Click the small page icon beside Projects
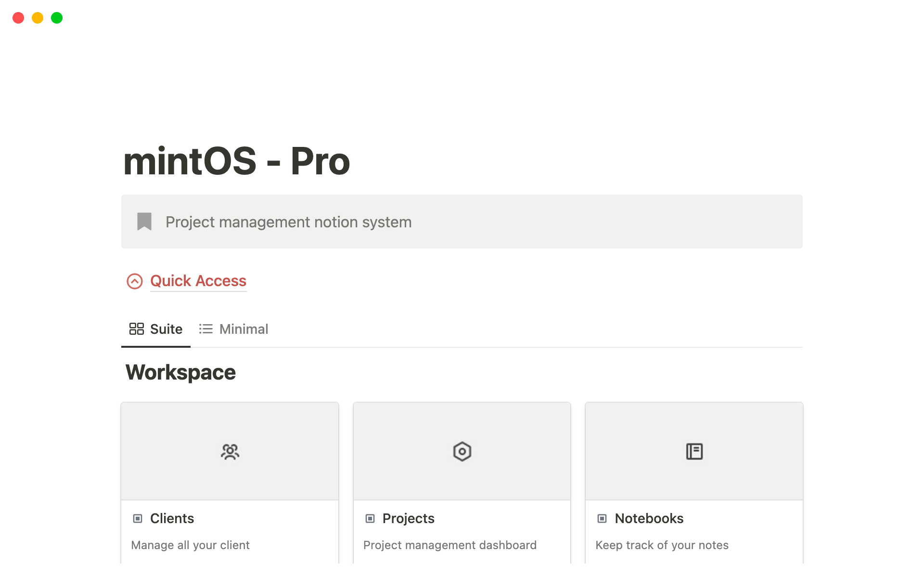Screen dimensions: 924x578 370,518
